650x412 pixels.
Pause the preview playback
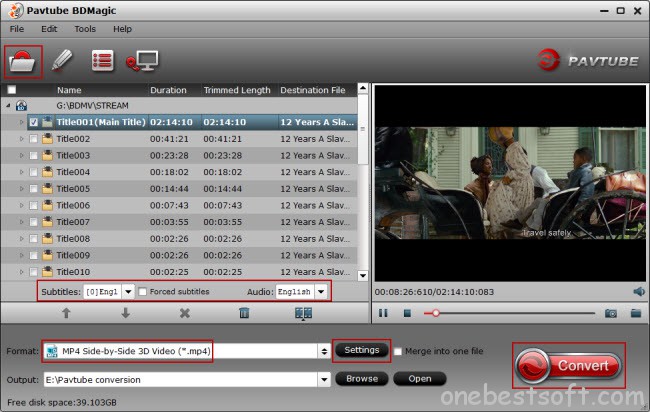coord(383,313)
